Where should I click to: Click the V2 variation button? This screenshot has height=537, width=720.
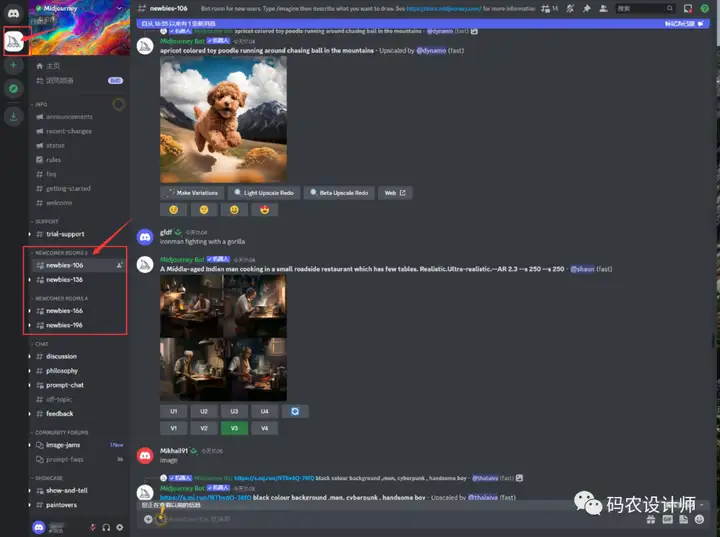pos(204,428)
